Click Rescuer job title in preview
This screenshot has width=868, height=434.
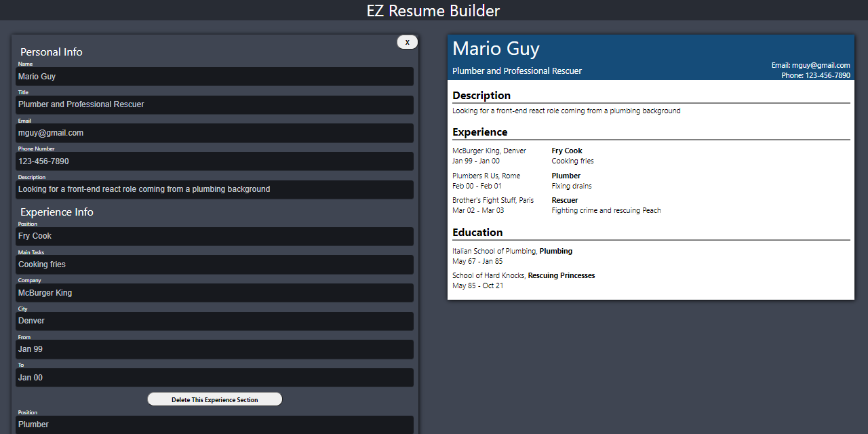(x=565, y=200)
